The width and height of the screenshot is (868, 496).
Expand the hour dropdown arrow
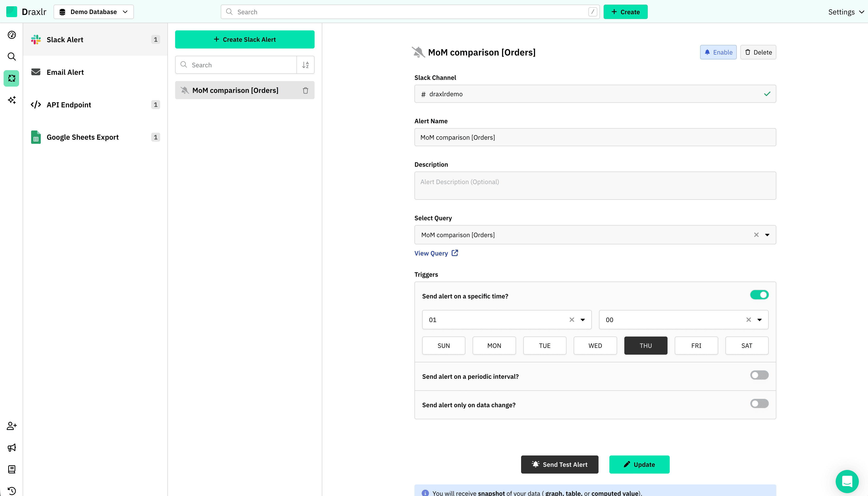tap(583, 320)
